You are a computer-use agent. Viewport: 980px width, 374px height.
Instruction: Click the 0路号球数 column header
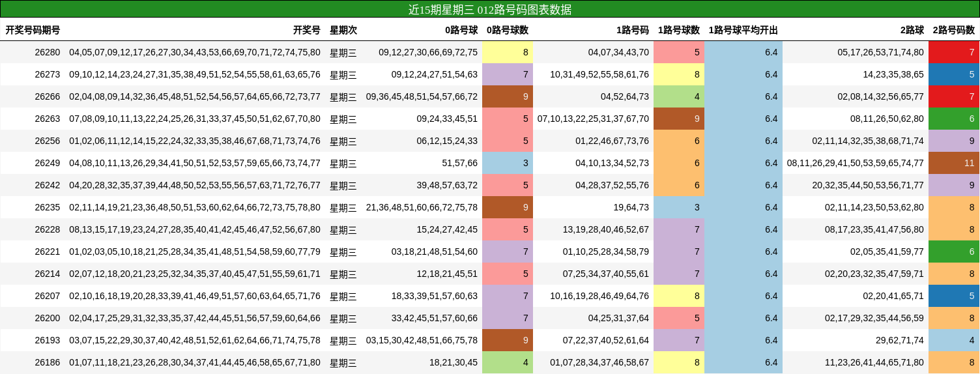pyautogui.click(x=508, y=30)
